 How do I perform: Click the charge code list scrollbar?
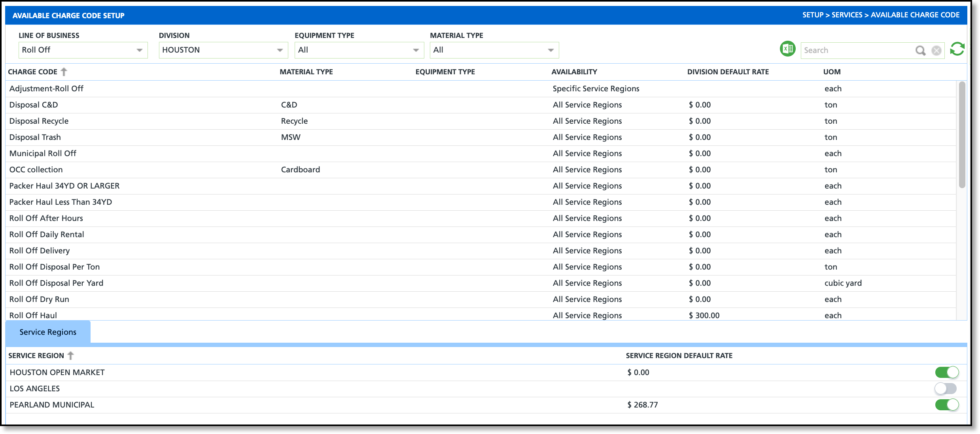point(962,134)
